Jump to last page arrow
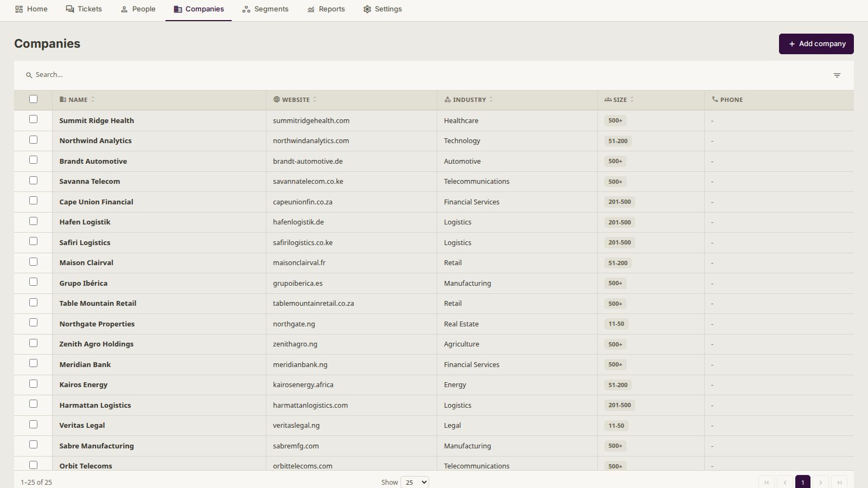The image size is (868, 488). [839, 482]
